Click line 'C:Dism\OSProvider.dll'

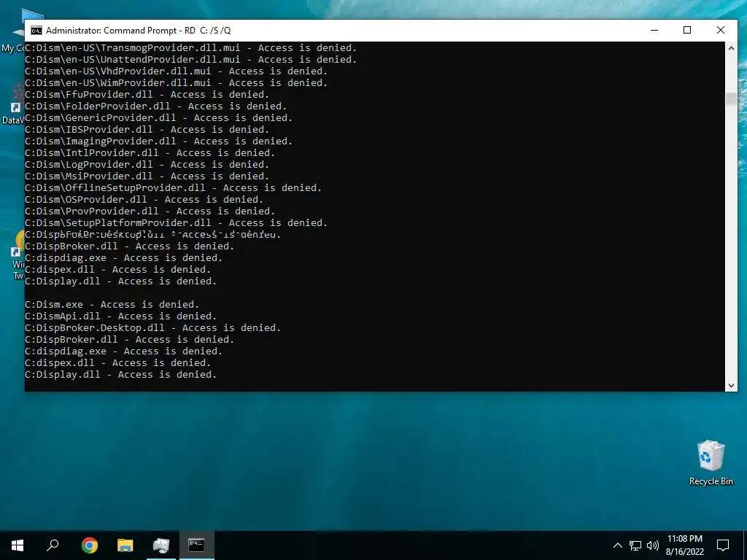click(144, 200)
